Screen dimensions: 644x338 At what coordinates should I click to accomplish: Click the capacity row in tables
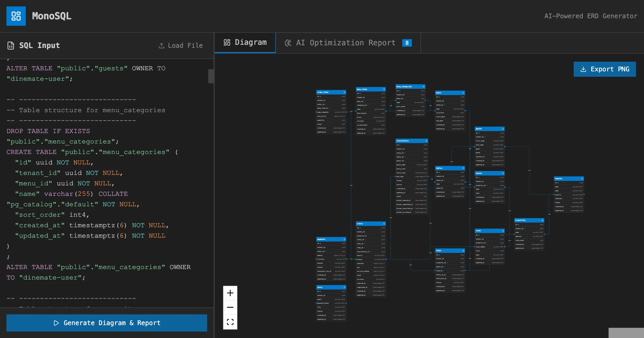pyautogui.click(x=450, y=188)
